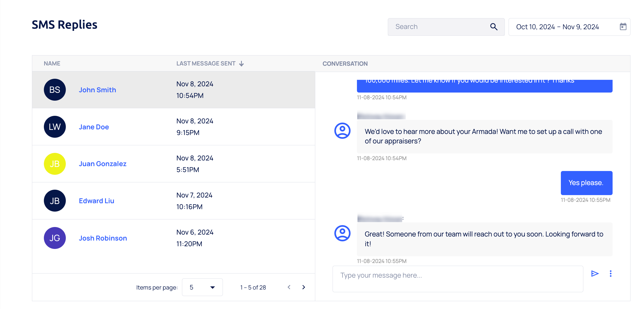The width and height of the screenshot is (644, 309).
Task: Go to the next page of replies
Action: point(304,287)
